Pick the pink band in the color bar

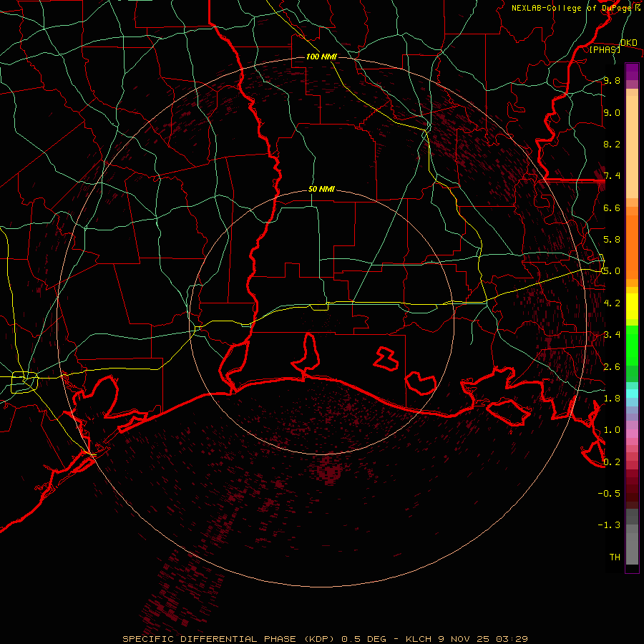tap(632, 434)
